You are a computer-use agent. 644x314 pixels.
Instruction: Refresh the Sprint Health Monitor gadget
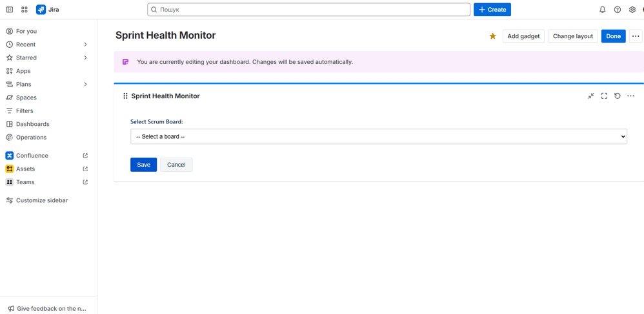[x=617, y=96]
